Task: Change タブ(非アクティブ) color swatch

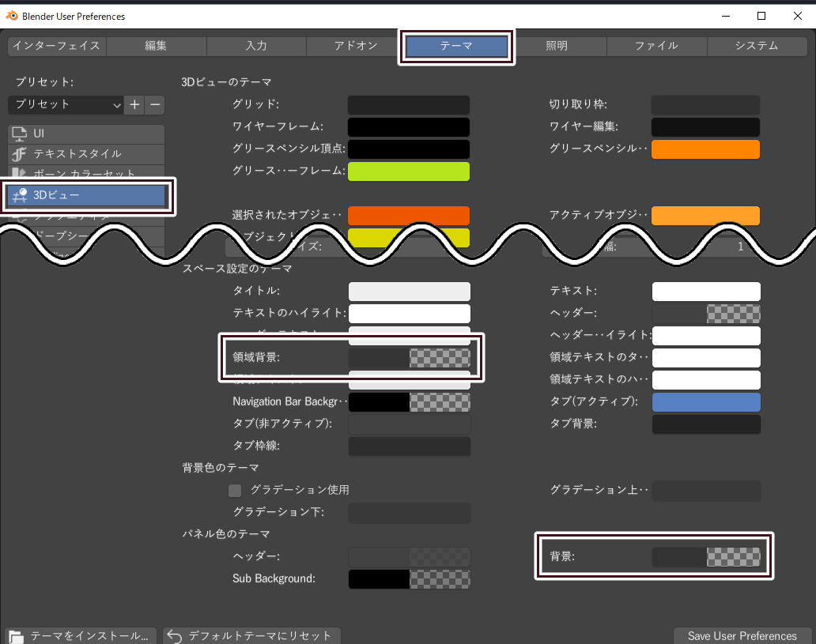Action: [409, 424]
